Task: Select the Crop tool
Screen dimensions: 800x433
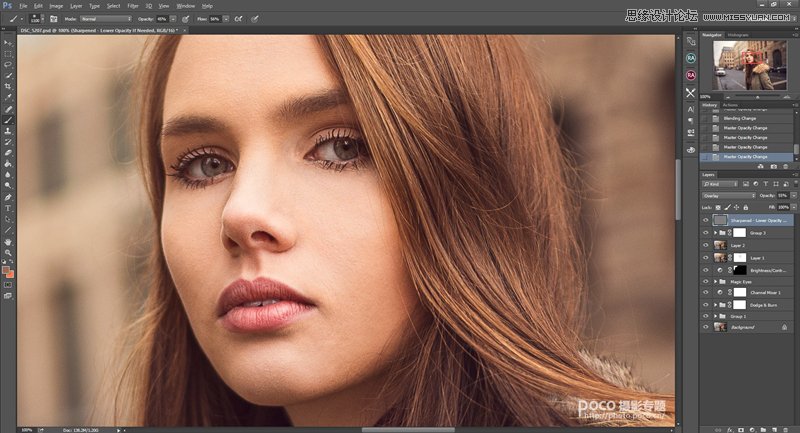Action: pyautogui.click(x=9, y=86)
